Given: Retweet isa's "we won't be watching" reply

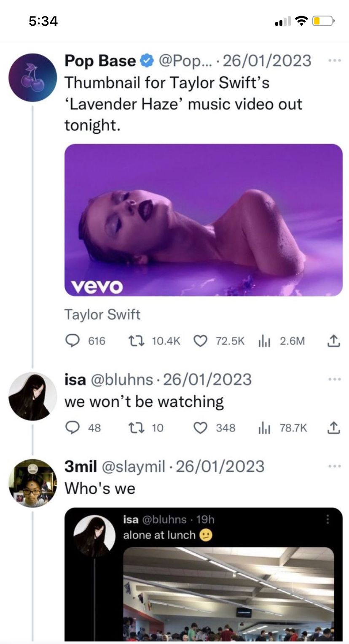Looking at the screenshot, I should [134, 428].
